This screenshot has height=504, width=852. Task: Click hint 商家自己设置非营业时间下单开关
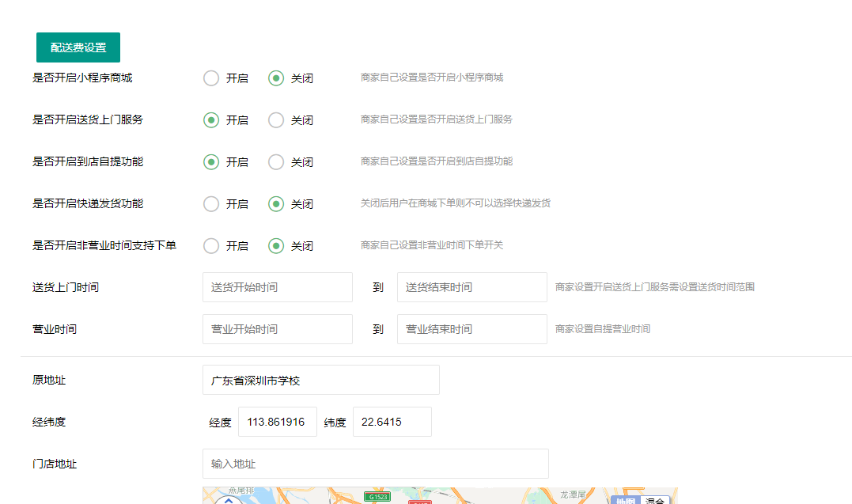pyautogui.click(x=432, y=245)
